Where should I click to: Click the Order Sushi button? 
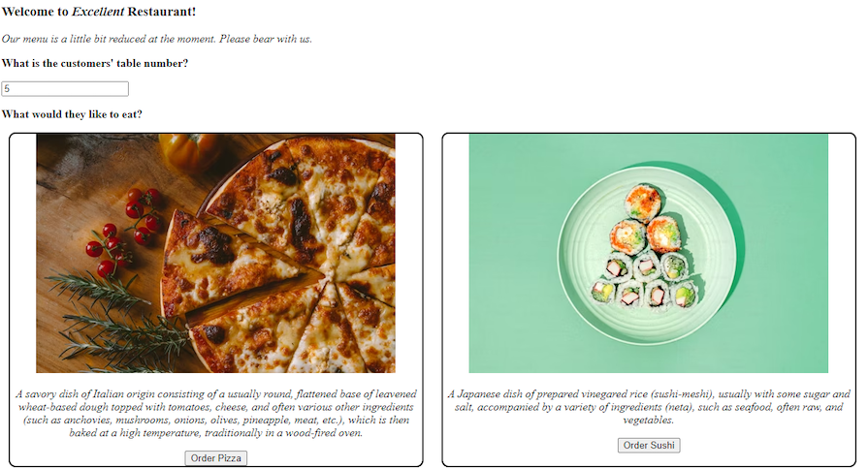(x=649, y=446)
